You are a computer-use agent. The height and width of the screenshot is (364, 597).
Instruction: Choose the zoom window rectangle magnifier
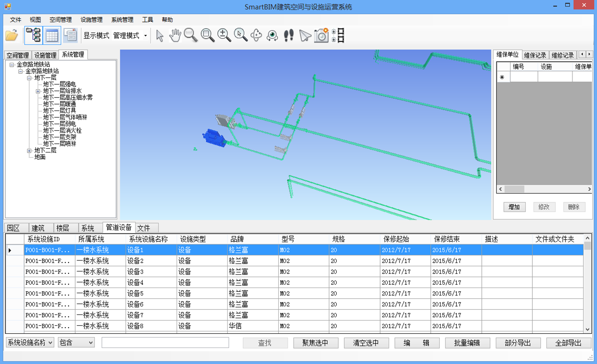point(207,35)
